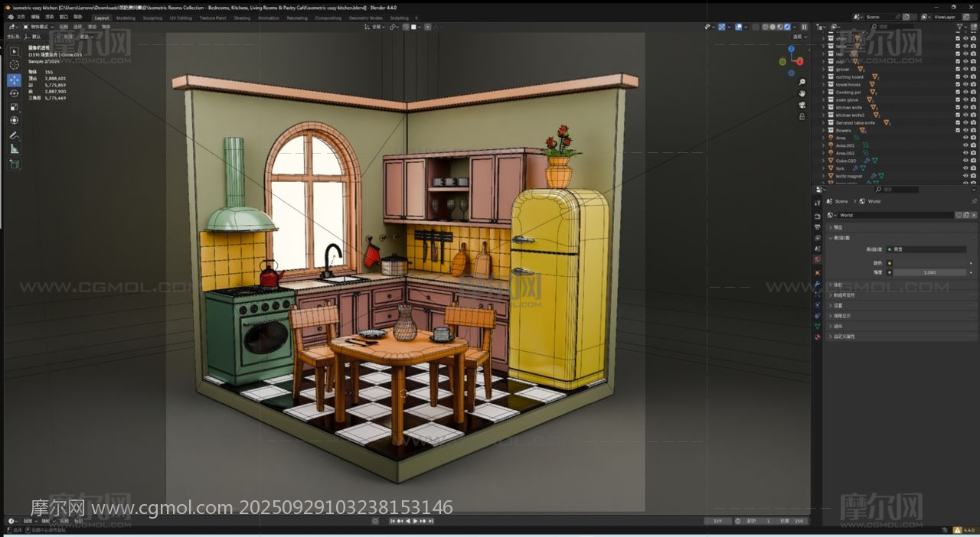980x537 pixels.
Task: Click the viewport zoom magnifier icon
Action: pos(802,82)
